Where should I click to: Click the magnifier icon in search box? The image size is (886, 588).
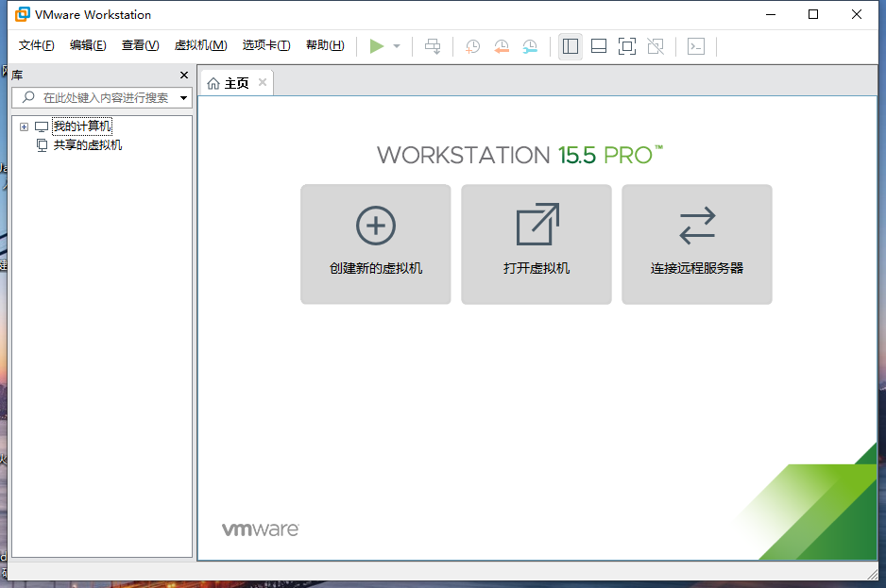point(27,98)
